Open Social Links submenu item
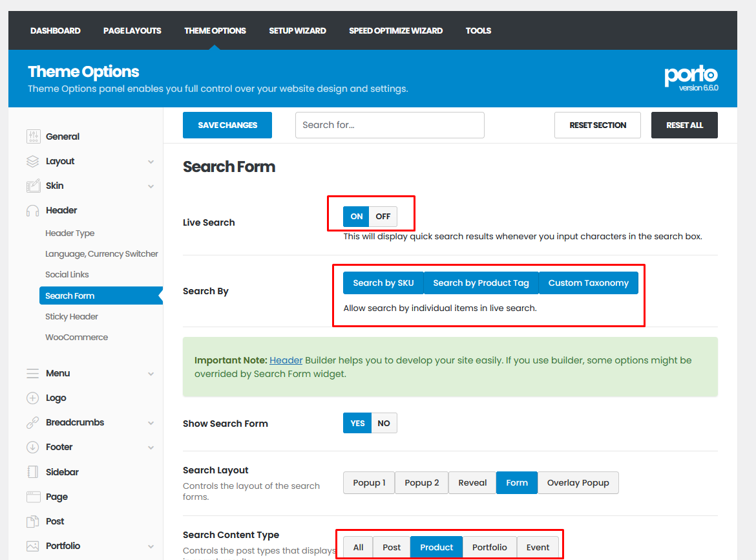 pos(67,274)
